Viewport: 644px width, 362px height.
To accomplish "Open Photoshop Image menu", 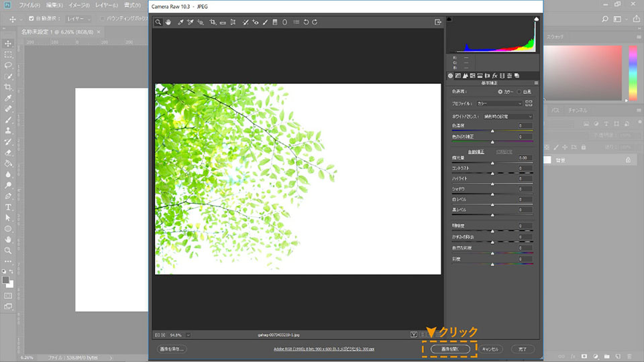I will click(79, 5).
